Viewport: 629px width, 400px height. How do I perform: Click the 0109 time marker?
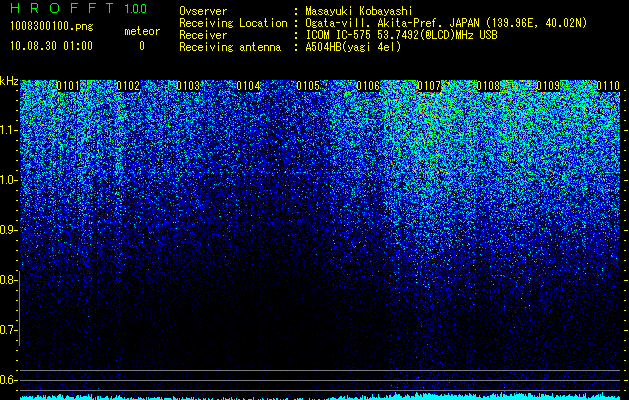click(x=548, y=86)
